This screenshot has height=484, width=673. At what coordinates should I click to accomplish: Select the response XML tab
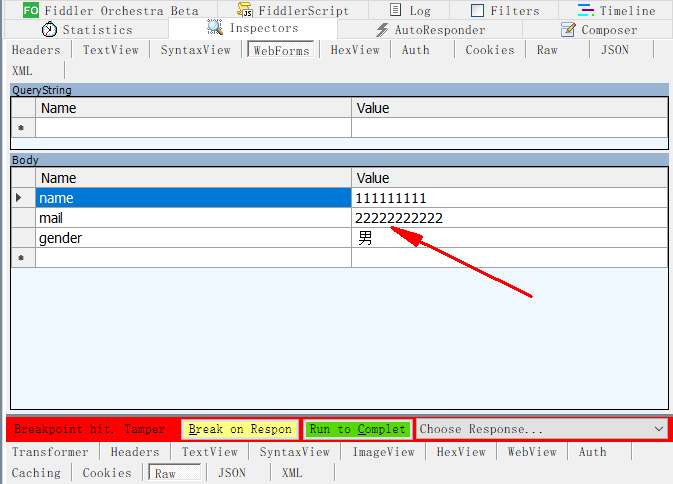tap(292, 473)
